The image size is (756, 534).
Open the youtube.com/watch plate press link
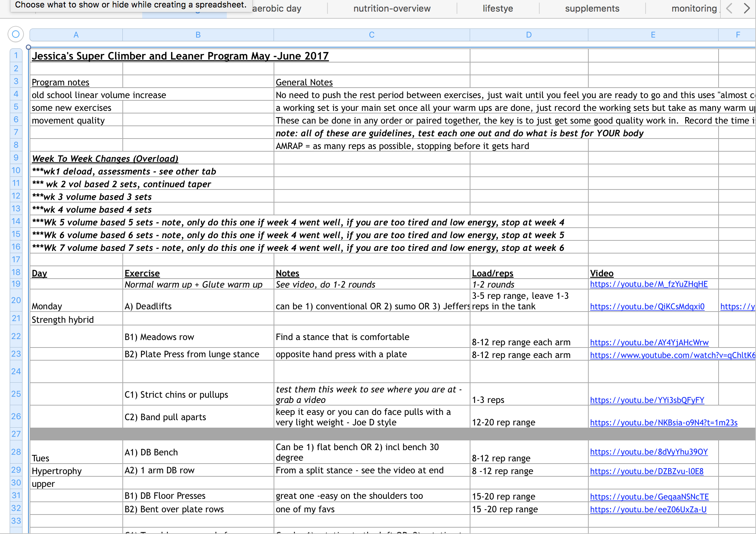[673, 355]
